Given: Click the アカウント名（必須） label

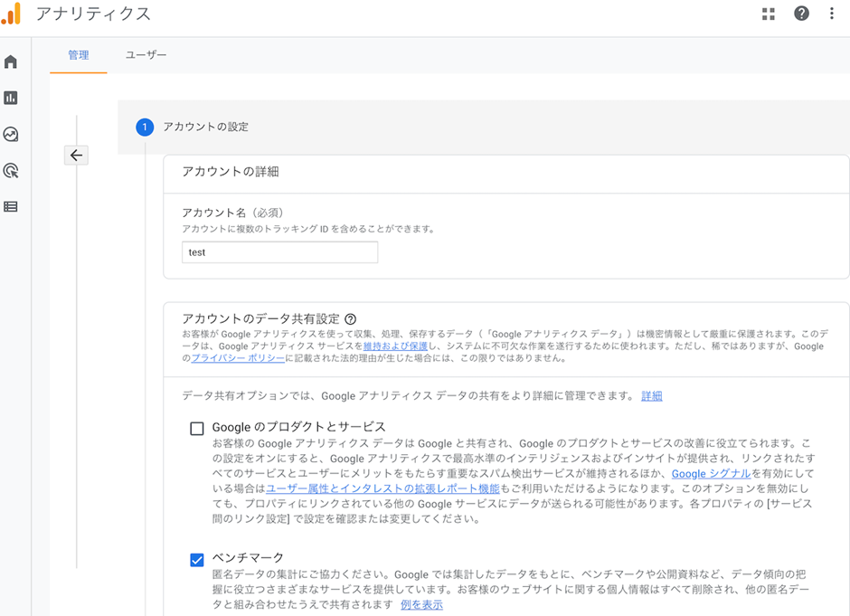Looking at the screenshot, I should coord(235,213).
